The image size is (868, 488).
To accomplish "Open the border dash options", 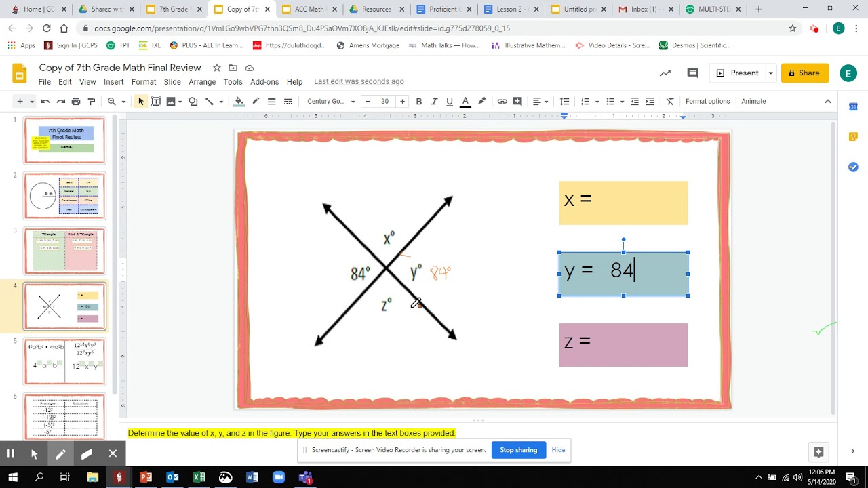I will (x=288, y=102).
